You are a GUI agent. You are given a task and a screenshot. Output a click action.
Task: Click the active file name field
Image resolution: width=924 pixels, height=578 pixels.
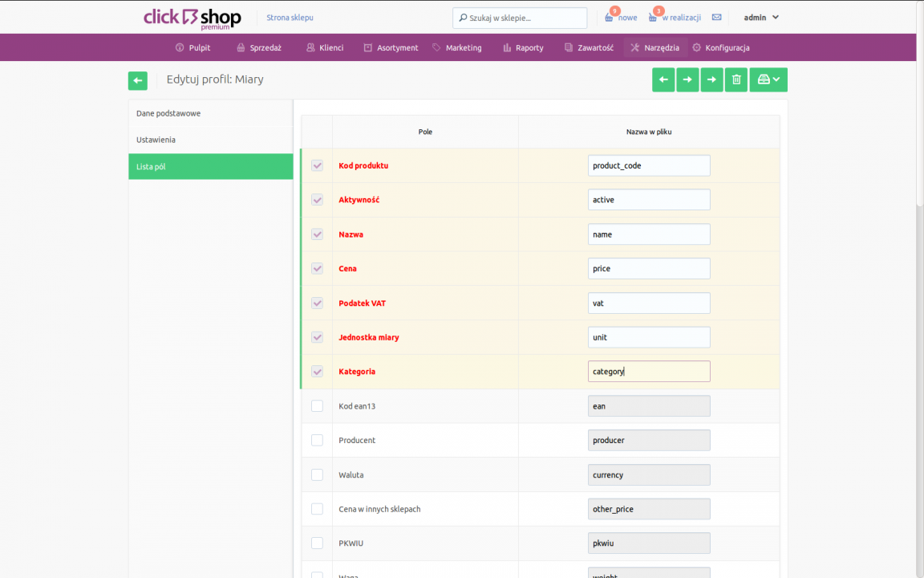click(649, 200)
